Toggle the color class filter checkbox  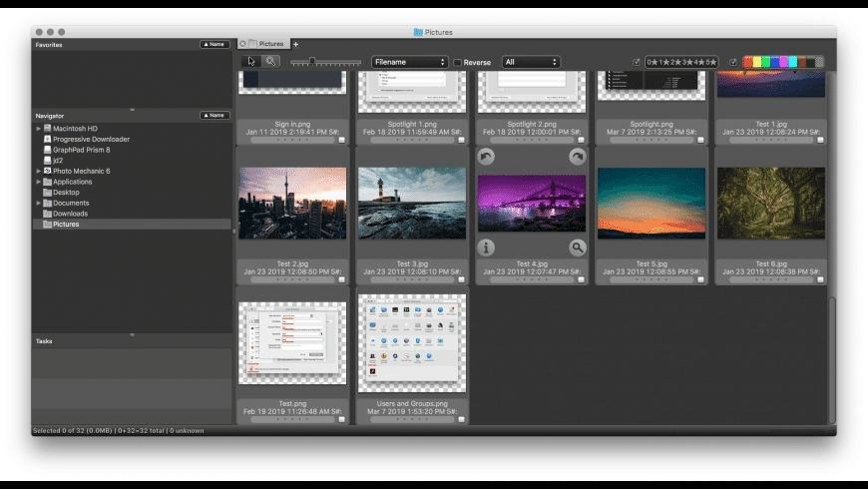pyautogui.click(x=733, y=62)
